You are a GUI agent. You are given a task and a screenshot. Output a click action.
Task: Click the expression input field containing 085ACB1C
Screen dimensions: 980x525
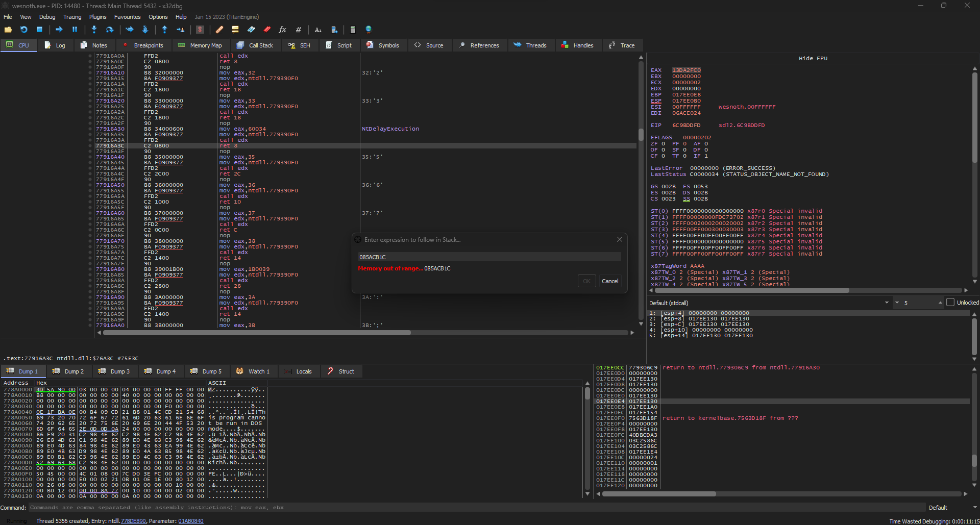coord(489,257)
